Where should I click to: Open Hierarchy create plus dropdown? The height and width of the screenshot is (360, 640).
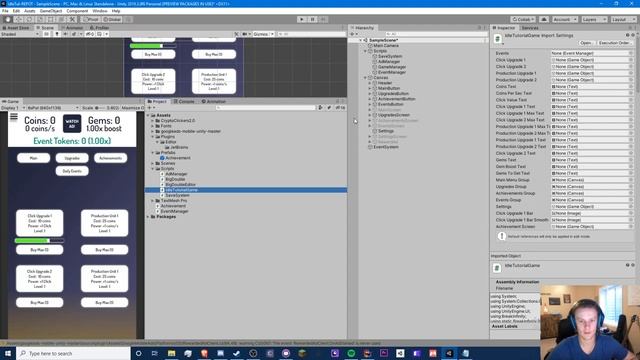pyautogui.click(x=353, y=34)
